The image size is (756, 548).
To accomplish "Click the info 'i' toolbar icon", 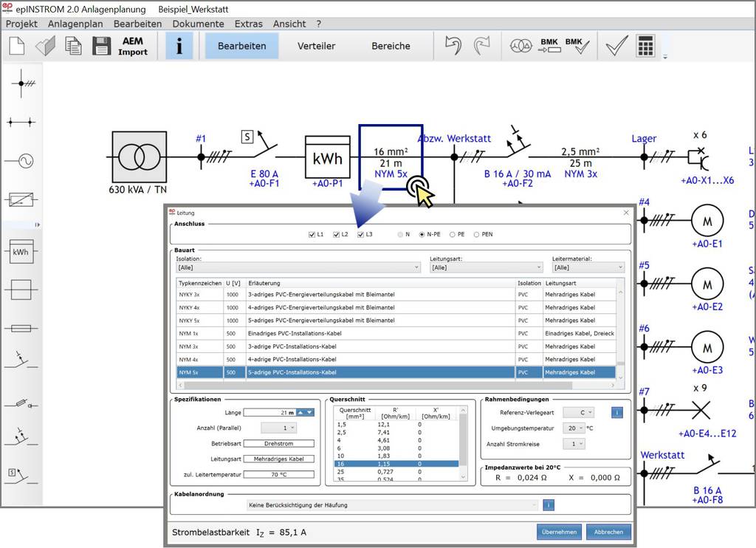I will pyautogui.click(x=179, y=46).
